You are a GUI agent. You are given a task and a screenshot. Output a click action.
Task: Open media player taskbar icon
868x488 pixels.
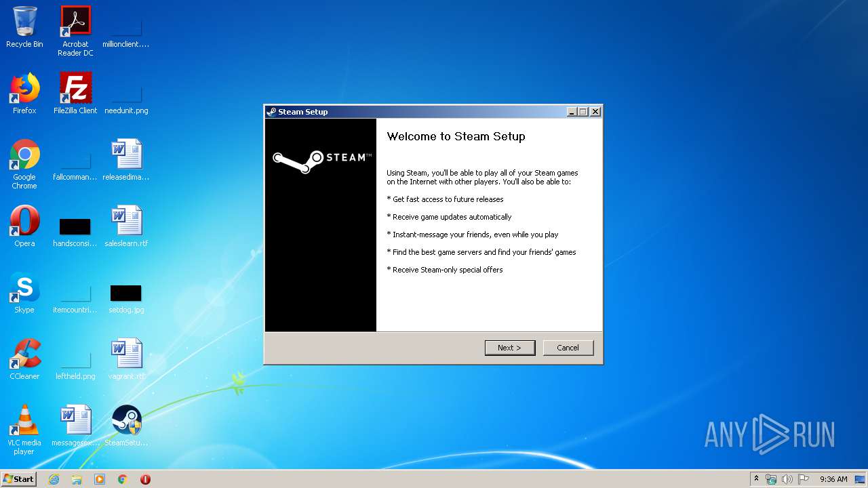pos(100,479)
